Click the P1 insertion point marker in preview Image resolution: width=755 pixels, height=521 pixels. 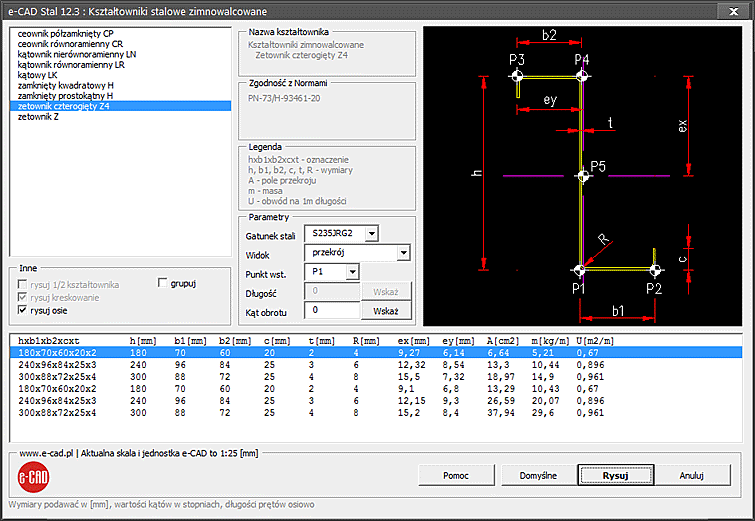point(581,270)
